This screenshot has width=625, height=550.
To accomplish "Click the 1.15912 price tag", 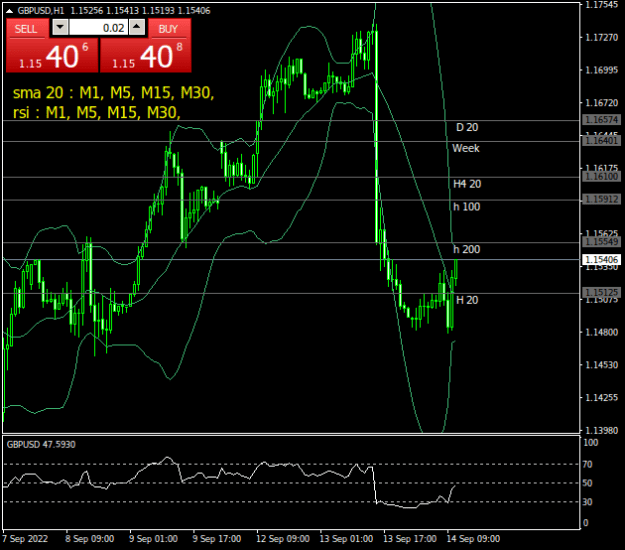I will [602, 199].
